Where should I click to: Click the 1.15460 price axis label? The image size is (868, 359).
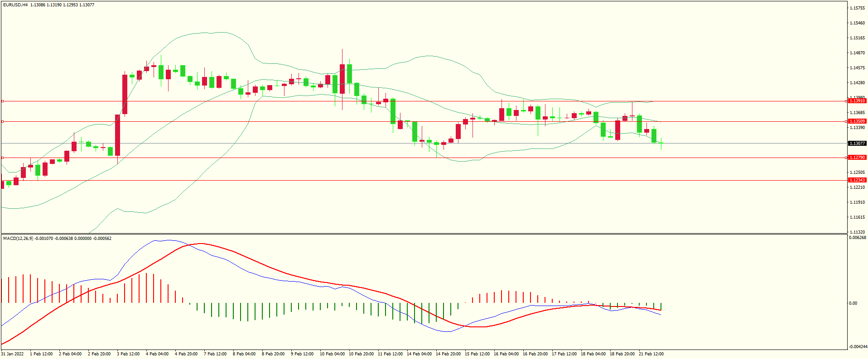pyautogui.click(x=858, y=23)
